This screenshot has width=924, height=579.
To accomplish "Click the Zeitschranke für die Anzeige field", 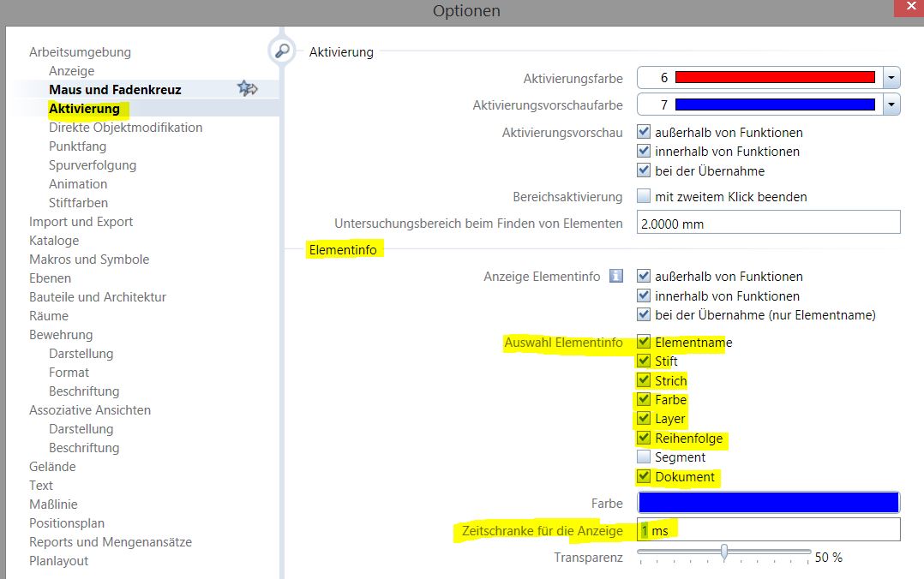I will click(768, 530).
